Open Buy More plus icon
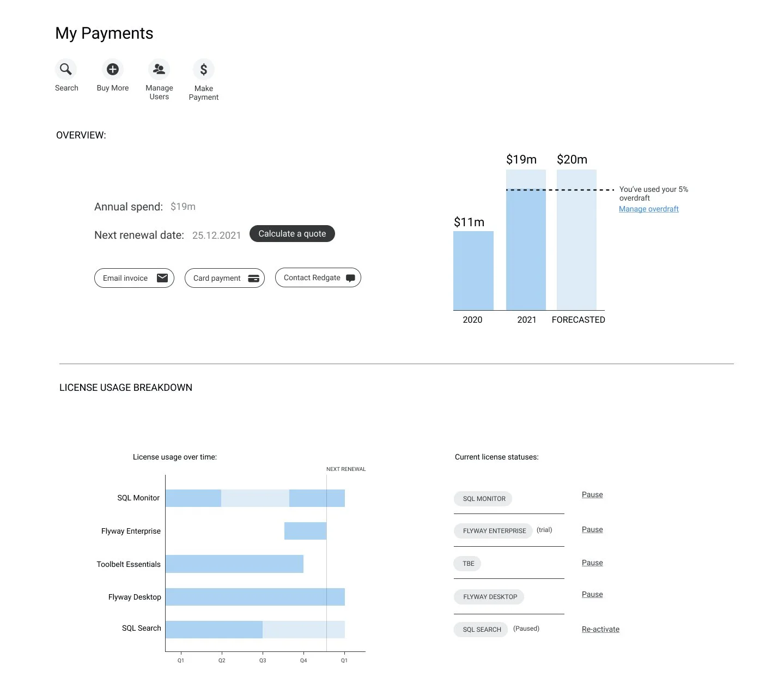Viewport: 784px width, 695px height. [x=113, y=69]
